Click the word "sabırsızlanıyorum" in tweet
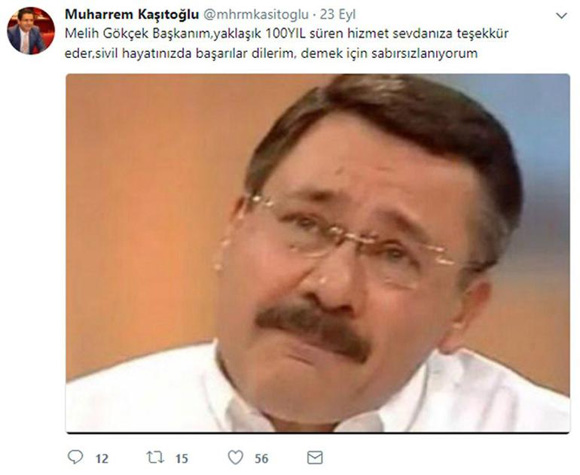580x475 pixels. tap(424, 53)
